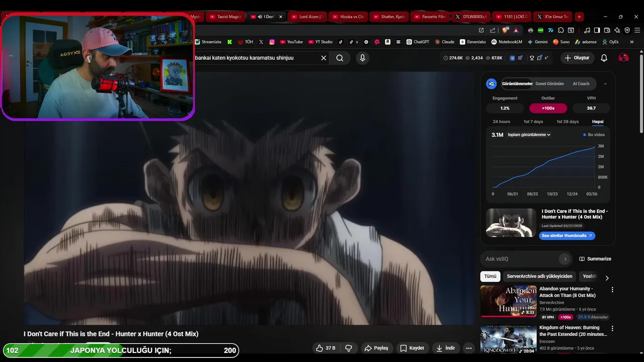This screenshot has height=362, width=644.
Task: Open the Hisoka vs Chrollo browser tab
Action: 349,17
